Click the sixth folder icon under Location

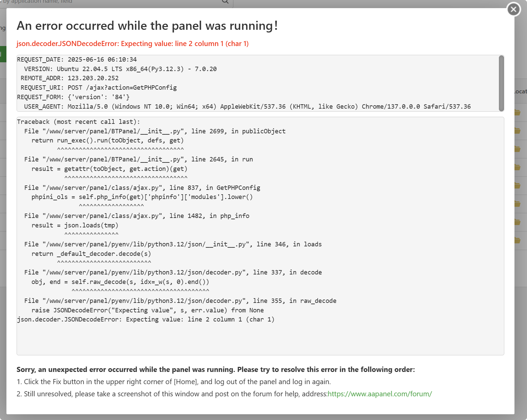point(518,204)
